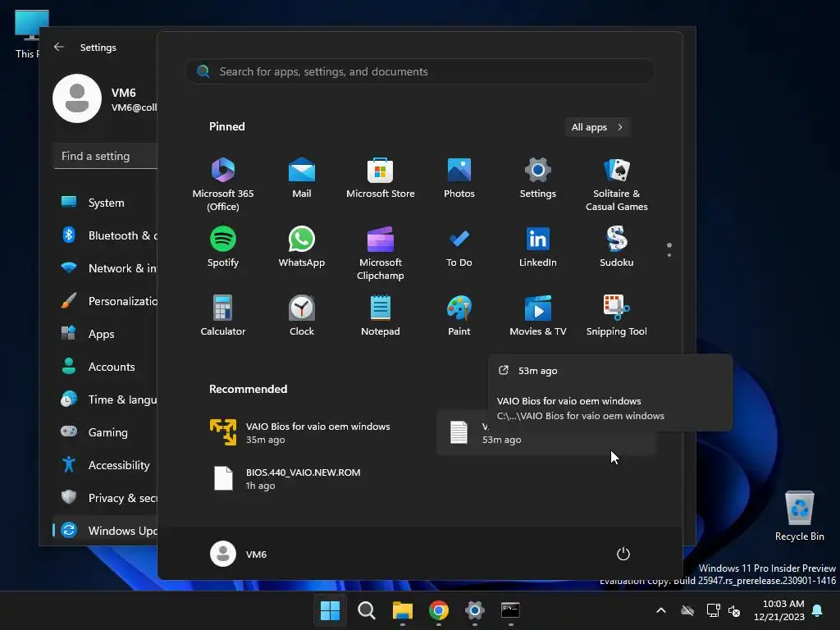
Task: Open Spotify from Start menu
Action: pos(223,246)
